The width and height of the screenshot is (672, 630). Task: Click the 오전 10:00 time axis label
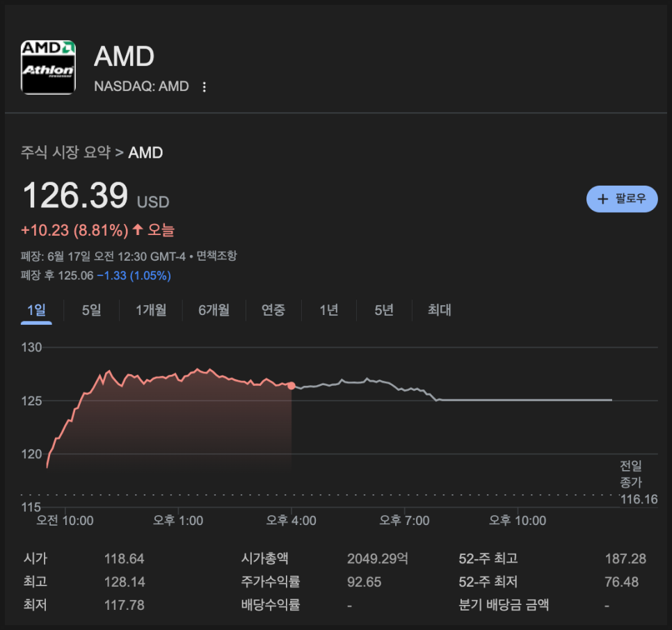click(x=65, y=520)
